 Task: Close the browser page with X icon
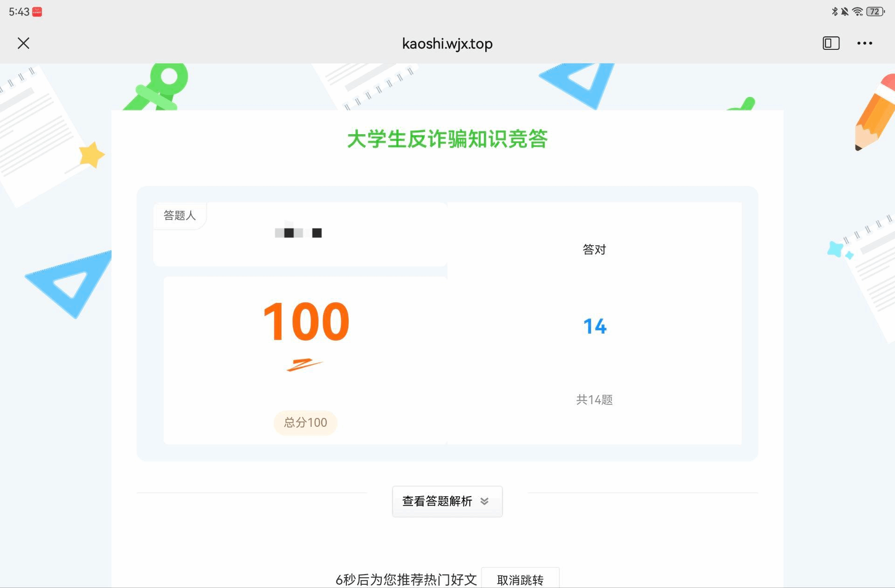pyautogui.click(x=23, y=43)
